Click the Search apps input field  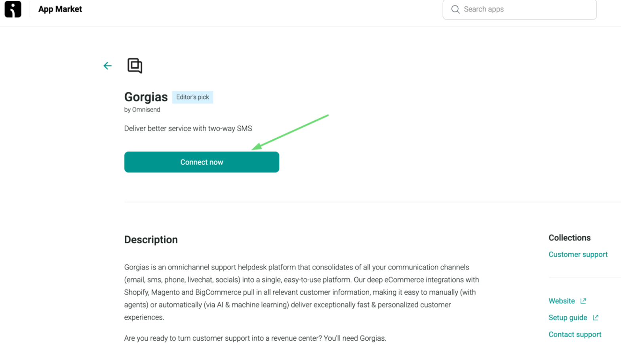point(519,9)
